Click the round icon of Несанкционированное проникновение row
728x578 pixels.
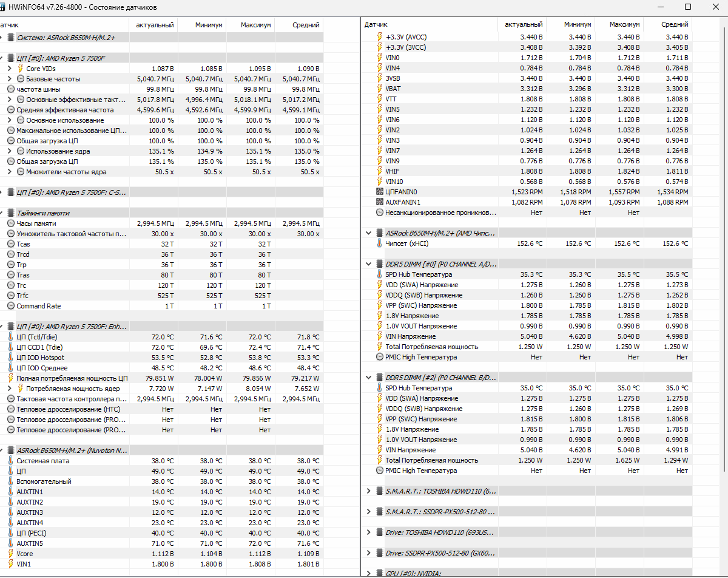tap(380, 212)
